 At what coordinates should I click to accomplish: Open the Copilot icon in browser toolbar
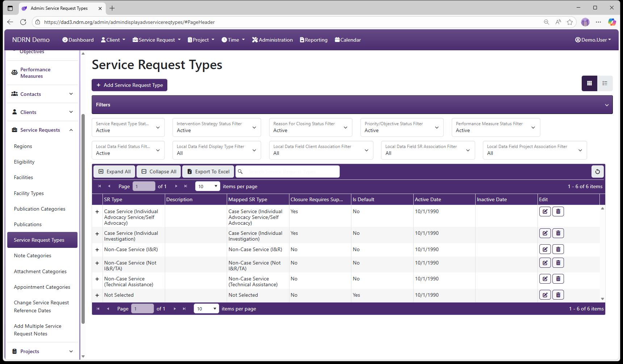[x=612, y=22]
